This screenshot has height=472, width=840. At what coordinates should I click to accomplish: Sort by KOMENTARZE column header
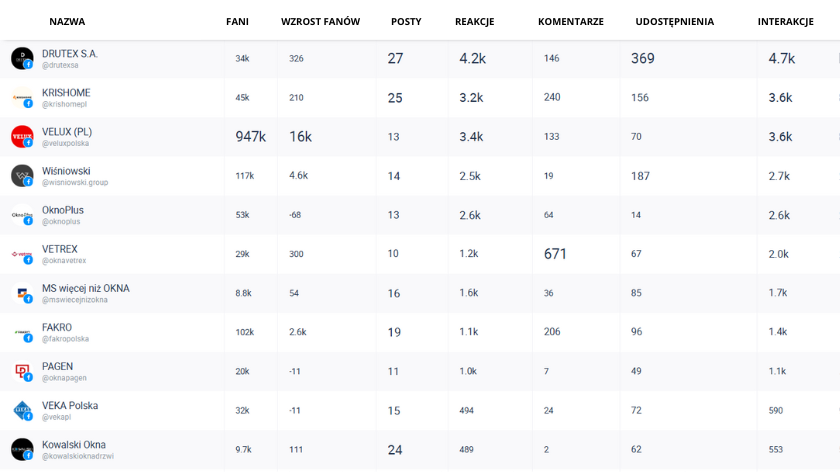pos(570,21)
